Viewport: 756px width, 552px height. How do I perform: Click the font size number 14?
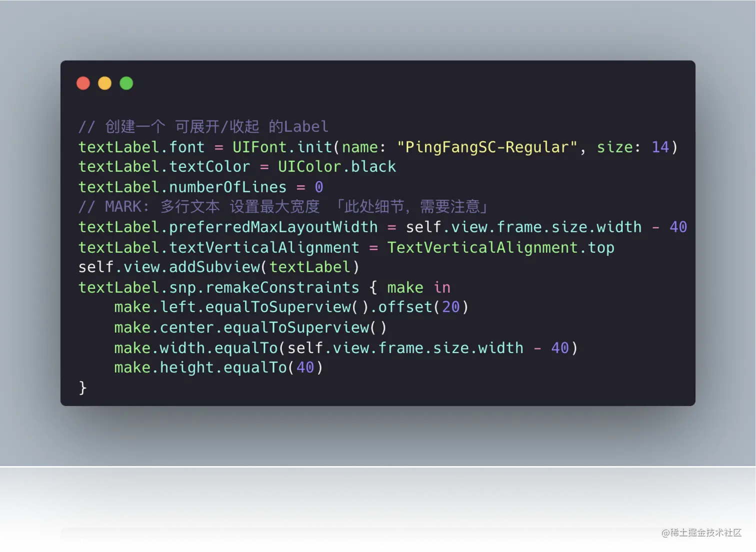[x=660, y=147]
